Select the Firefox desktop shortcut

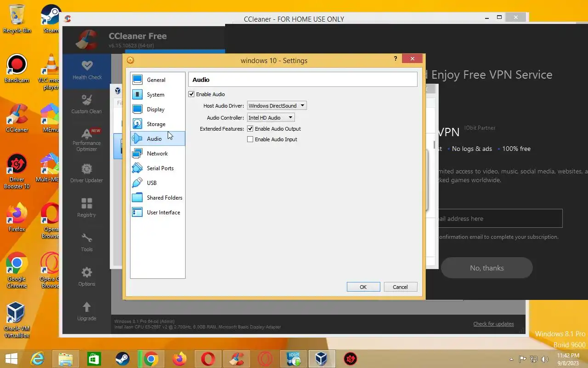click(x=17, y=218)
